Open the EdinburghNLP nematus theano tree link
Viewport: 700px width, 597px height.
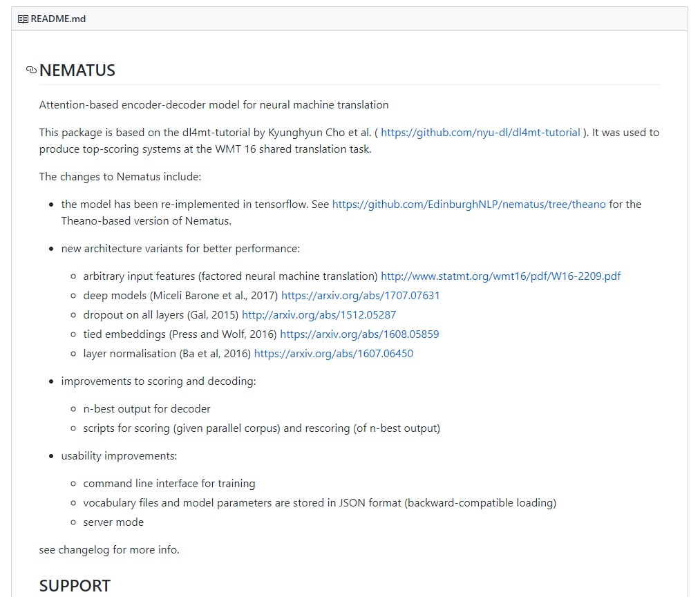[x=469, y=205]
